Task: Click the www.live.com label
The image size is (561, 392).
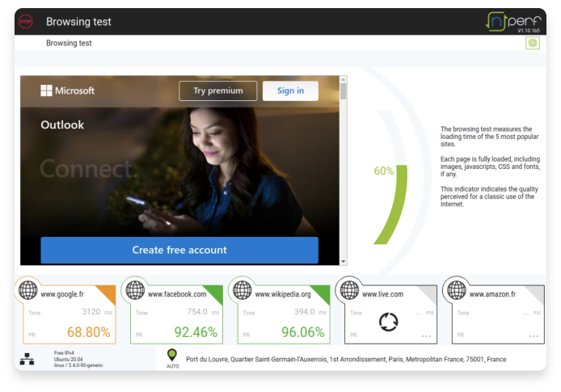Action: click(x=382, y=294)
